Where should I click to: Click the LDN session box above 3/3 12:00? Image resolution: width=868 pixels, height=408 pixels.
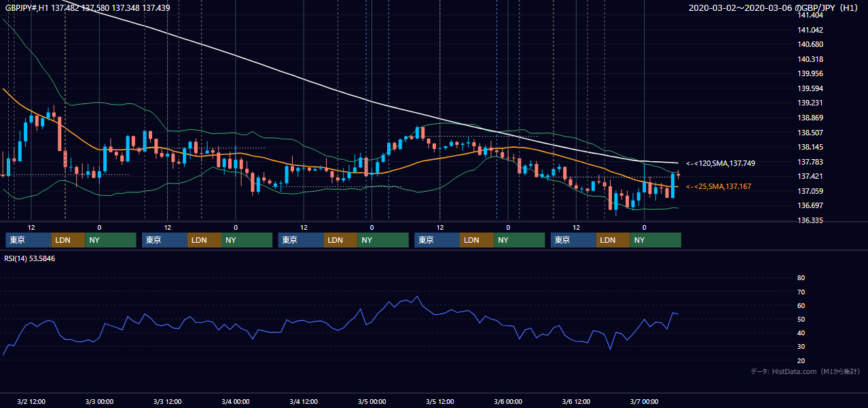(204, 240)
